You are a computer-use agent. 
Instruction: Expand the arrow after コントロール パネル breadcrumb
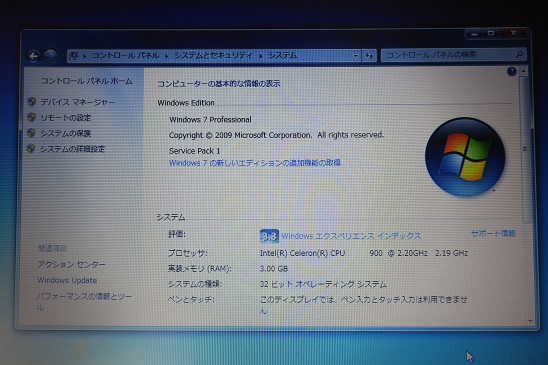pos(166,56)
